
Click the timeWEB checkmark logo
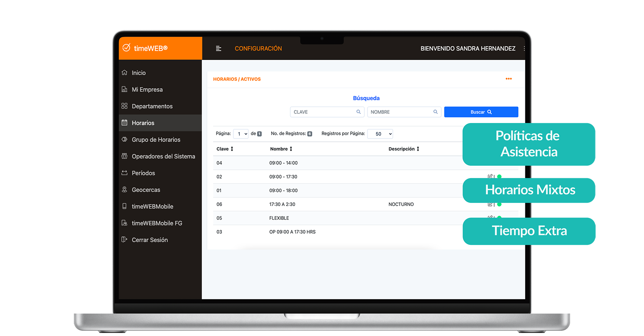point(126,48)
